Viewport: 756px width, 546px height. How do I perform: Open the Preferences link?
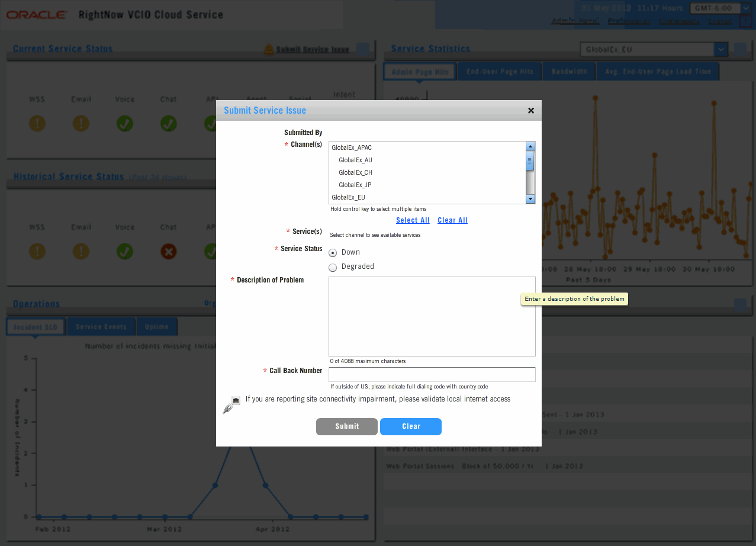click(629, 21)
